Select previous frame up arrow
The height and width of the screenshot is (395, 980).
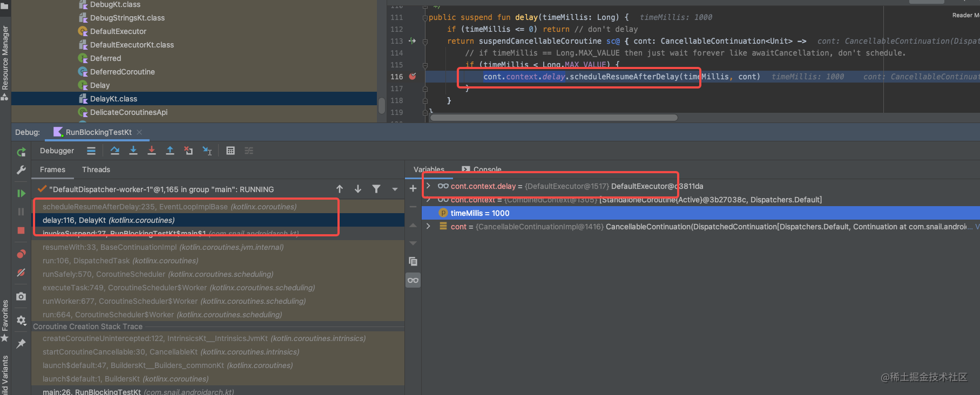point(340,189)
